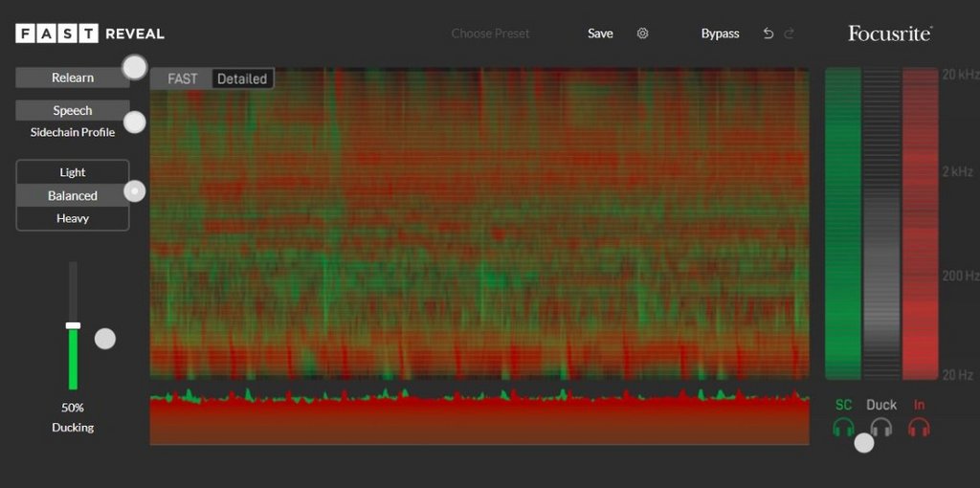The width and height of the screenshot is (980, 488).
Task: Click the Ducking label under the slider
Action: pyautogui.click(x=73, y=428)
